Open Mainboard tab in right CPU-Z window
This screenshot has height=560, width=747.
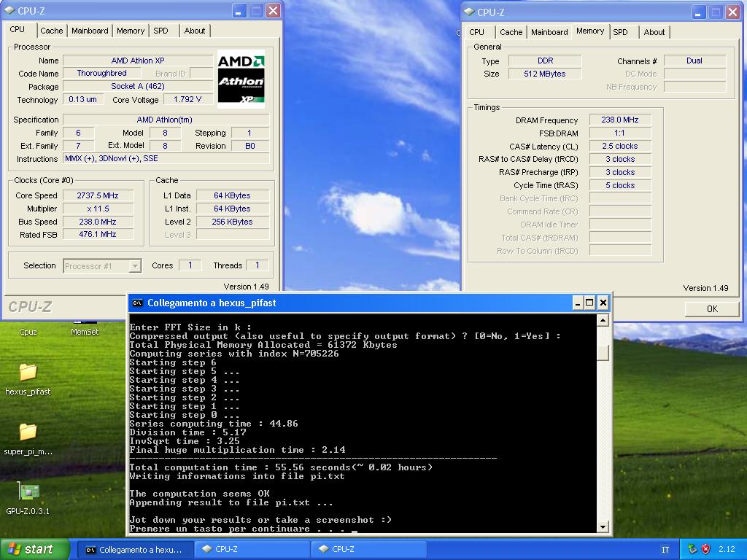coord(549,32)
